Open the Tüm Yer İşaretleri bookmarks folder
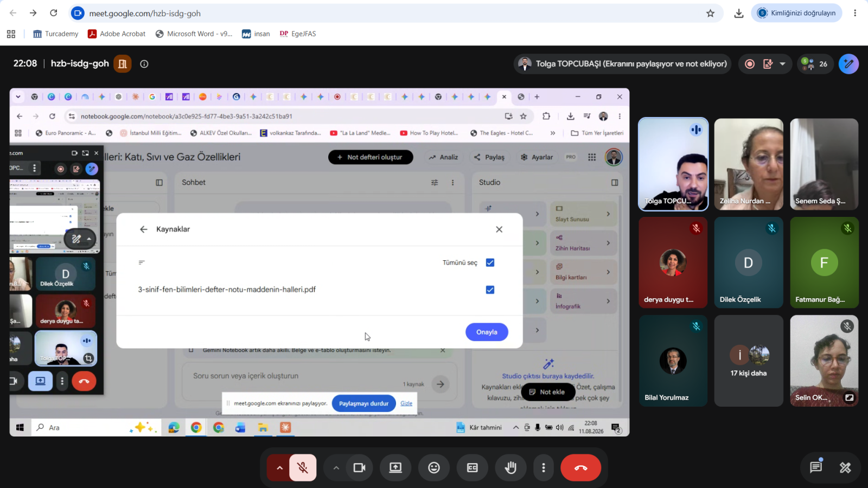The height and width of the screenshot is (488, 868). pos(597,133)
